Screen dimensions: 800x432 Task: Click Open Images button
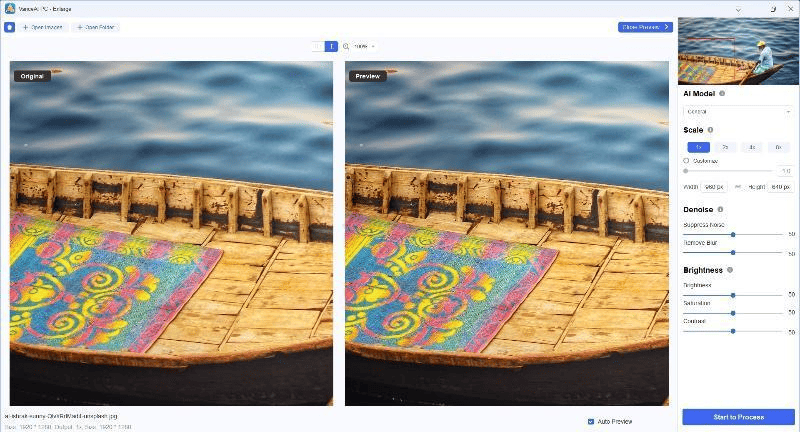(42, 27)
